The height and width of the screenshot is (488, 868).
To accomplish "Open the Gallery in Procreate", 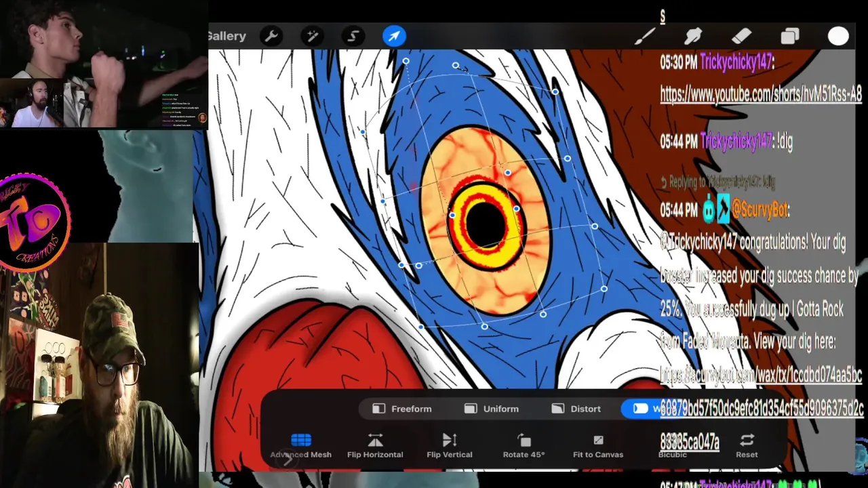I will click(x=227, y=36).
